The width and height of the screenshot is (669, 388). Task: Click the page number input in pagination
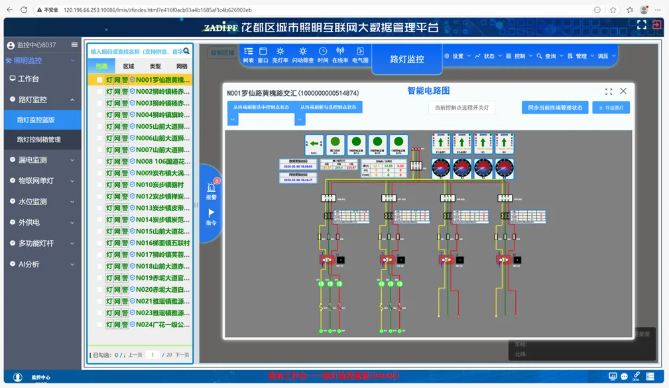[x=152, y=355]
